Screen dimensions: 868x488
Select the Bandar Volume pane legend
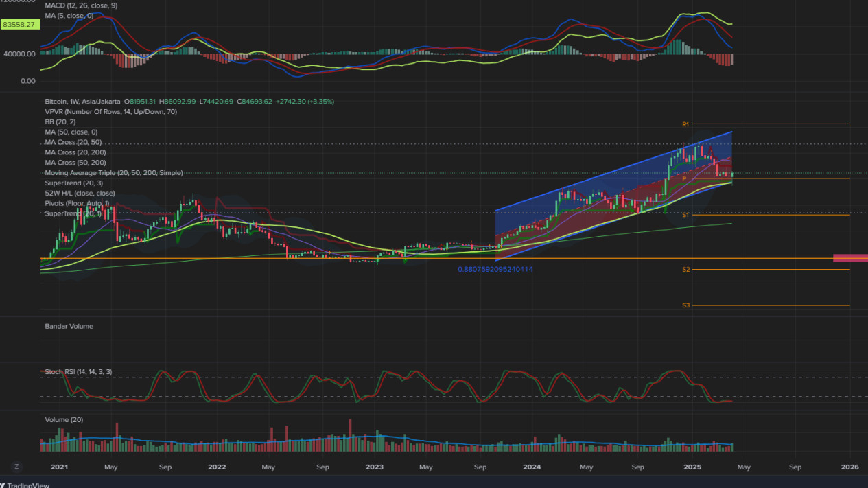69,327
